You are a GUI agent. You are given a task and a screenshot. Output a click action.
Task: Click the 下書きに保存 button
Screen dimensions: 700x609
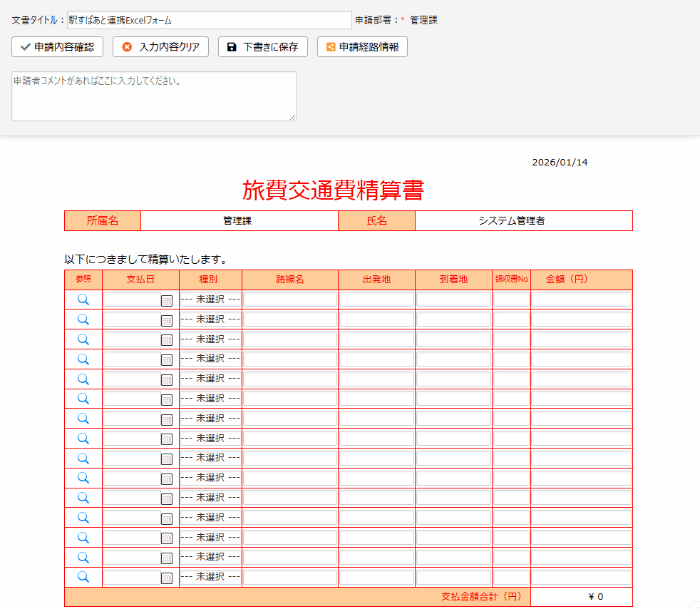[262, 47]
